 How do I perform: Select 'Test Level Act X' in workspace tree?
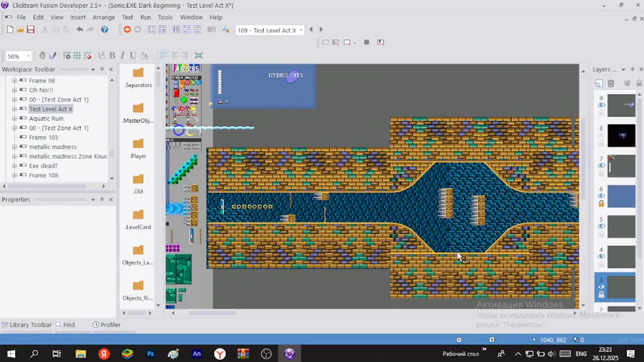51,109
